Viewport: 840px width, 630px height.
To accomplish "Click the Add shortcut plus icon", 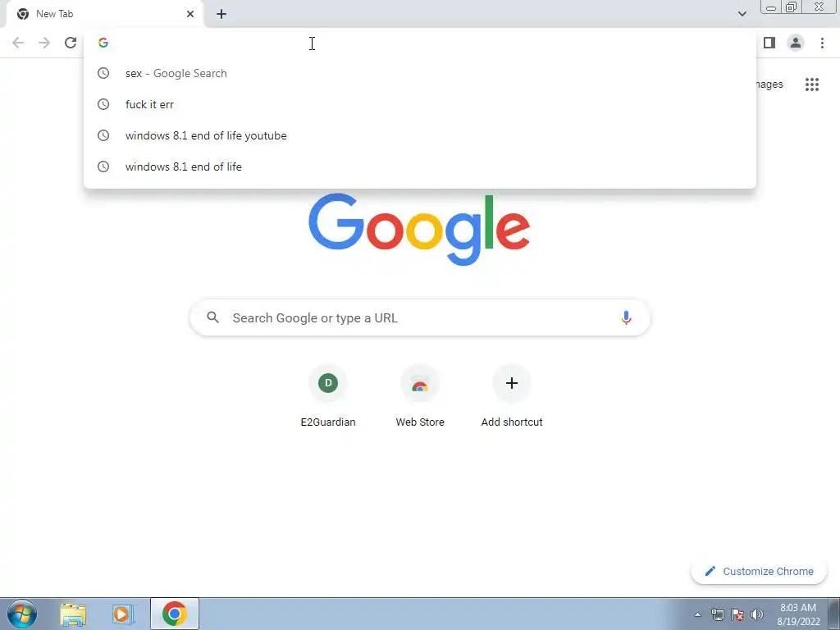I will tap(512, 383).
